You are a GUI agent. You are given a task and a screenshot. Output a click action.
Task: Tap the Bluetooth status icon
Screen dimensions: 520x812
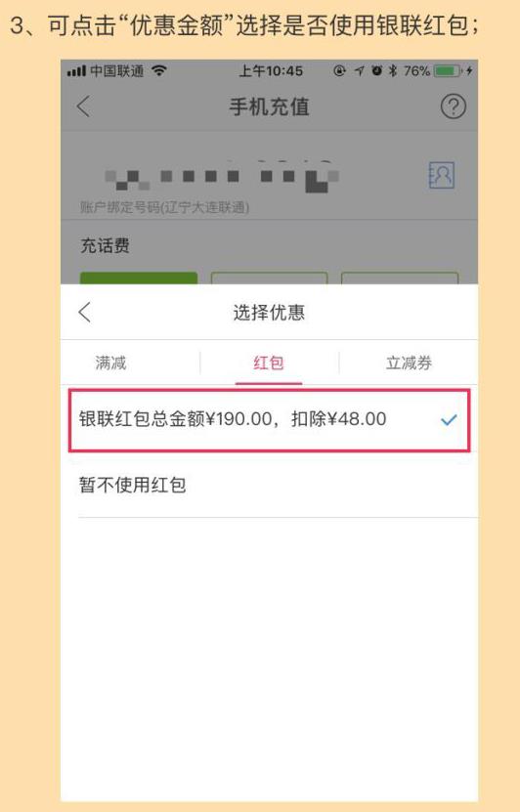(393, 71)
